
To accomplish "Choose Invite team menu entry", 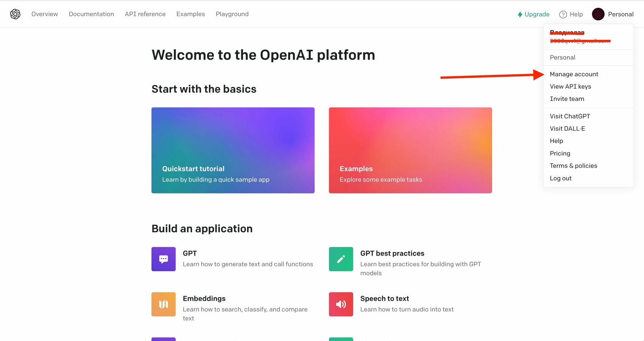I will pyautogui.click(x=567, y=99).
